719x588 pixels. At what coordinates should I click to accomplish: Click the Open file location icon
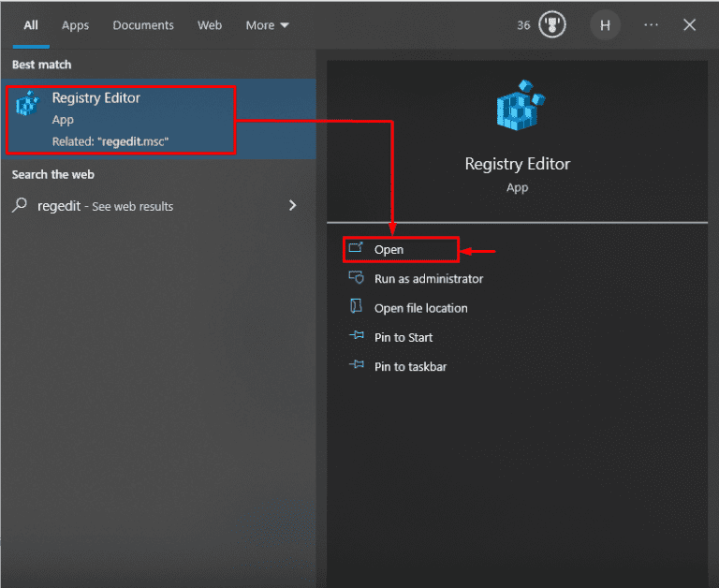click(357, 305)
